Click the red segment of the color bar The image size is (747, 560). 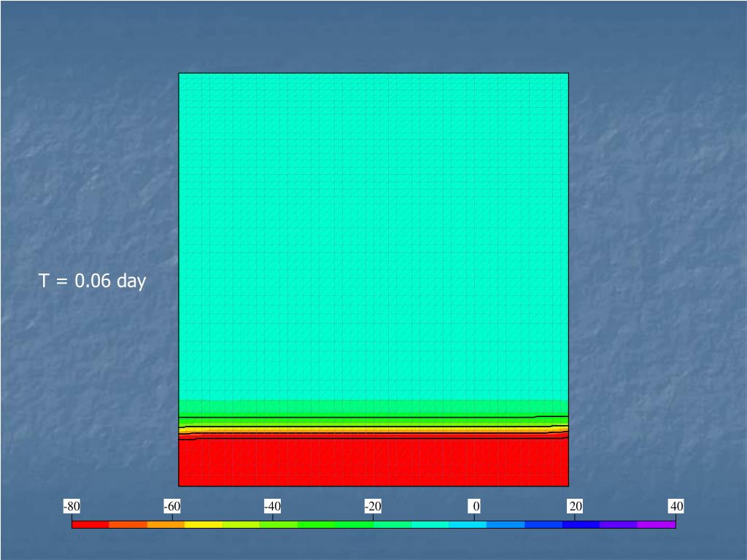coord(90,524)
